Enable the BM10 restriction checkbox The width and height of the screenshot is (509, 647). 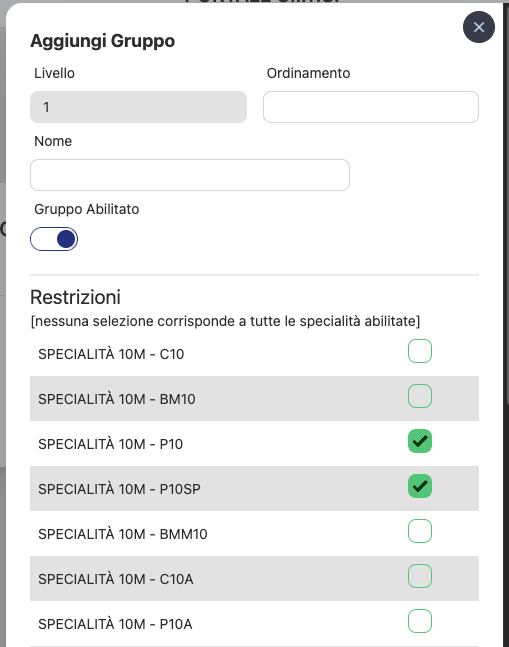pyautogui.click(x=420, y=396)
